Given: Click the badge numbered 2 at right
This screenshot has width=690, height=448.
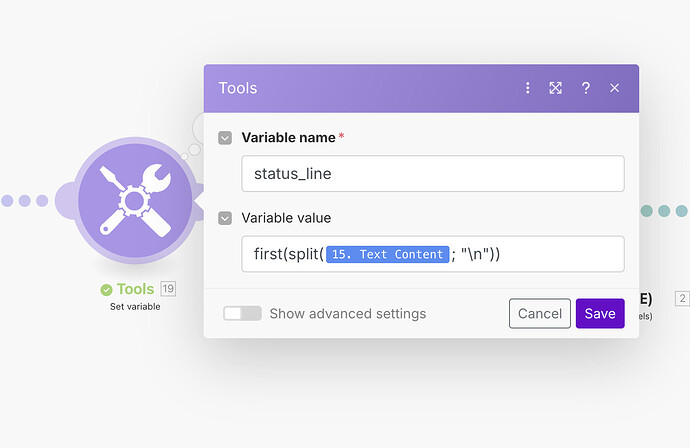Looking at the screenshot, I should (682, 298).
